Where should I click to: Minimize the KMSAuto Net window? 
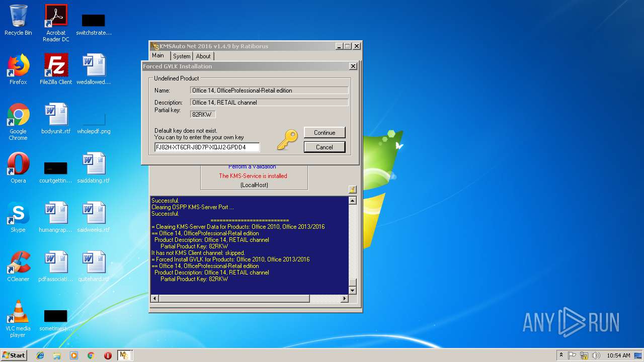click(x=339, y=46)
